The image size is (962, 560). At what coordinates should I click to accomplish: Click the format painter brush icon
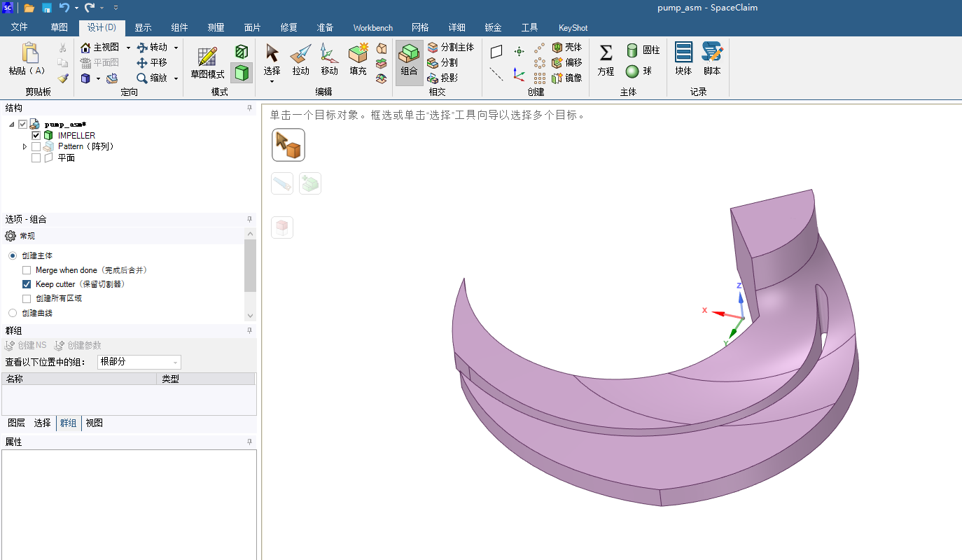pos(63,78)
